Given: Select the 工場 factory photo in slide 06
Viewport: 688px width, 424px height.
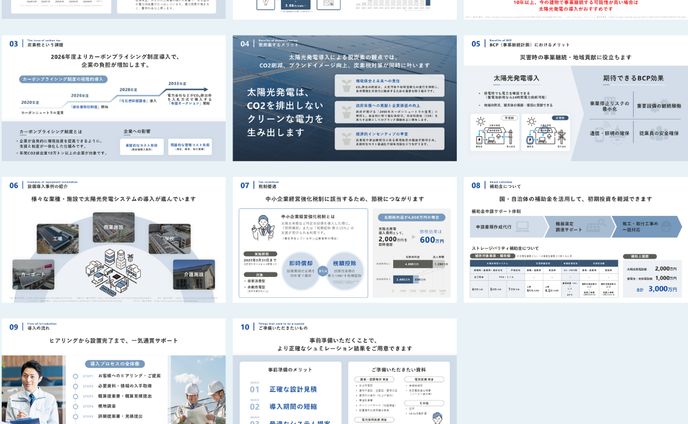Looking at the screenshot, I should 58,239.
